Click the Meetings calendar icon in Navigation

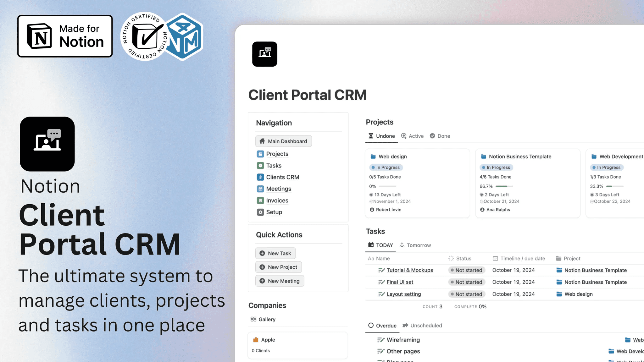point(260,189)
